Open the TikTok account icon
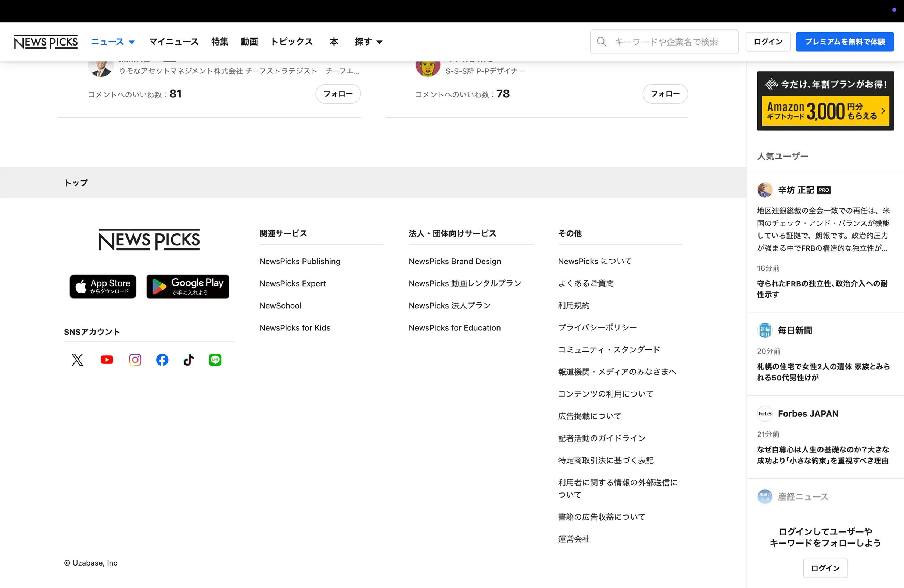The image size is (904, 588). point(189,359)
